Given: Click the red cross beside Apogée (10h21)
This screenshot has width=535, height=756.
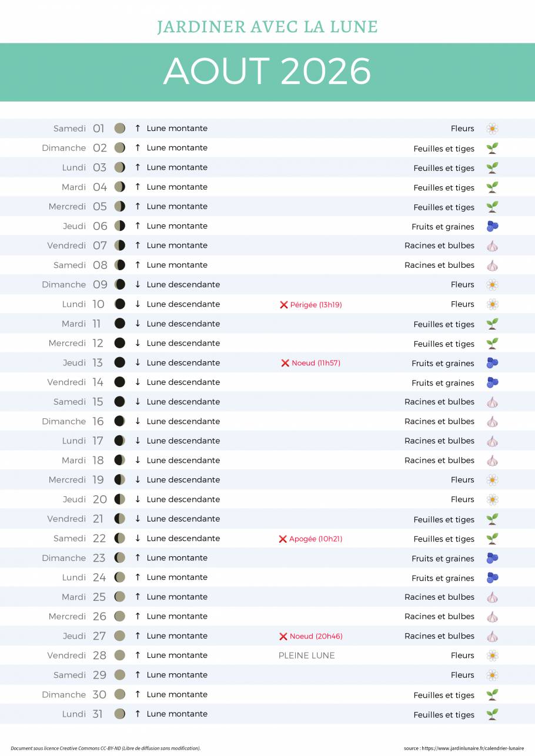Looking at the screenshot, I should pyautogui.click(x=282, y=539).
